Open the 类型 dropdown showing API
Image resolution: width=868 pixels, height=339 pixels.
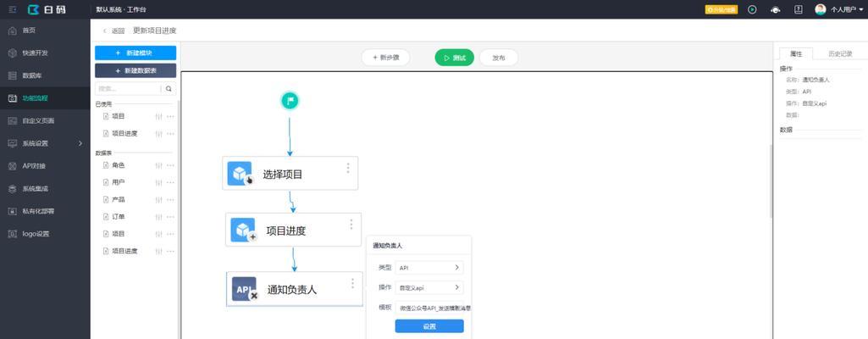pyautogui.click(x=429, y=268)
